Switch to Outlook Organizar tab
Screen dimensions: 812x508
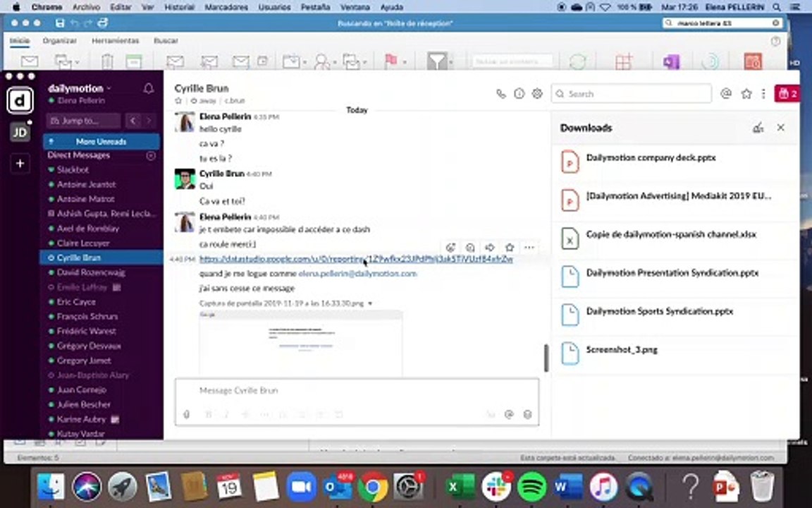59,40
